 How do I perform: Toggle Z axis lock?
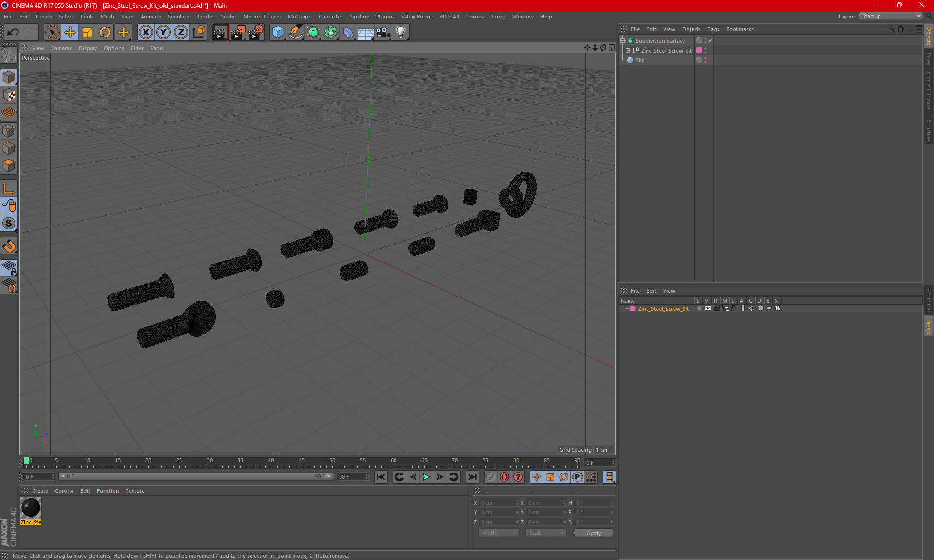pyautogui.click(x=181, y=33)
